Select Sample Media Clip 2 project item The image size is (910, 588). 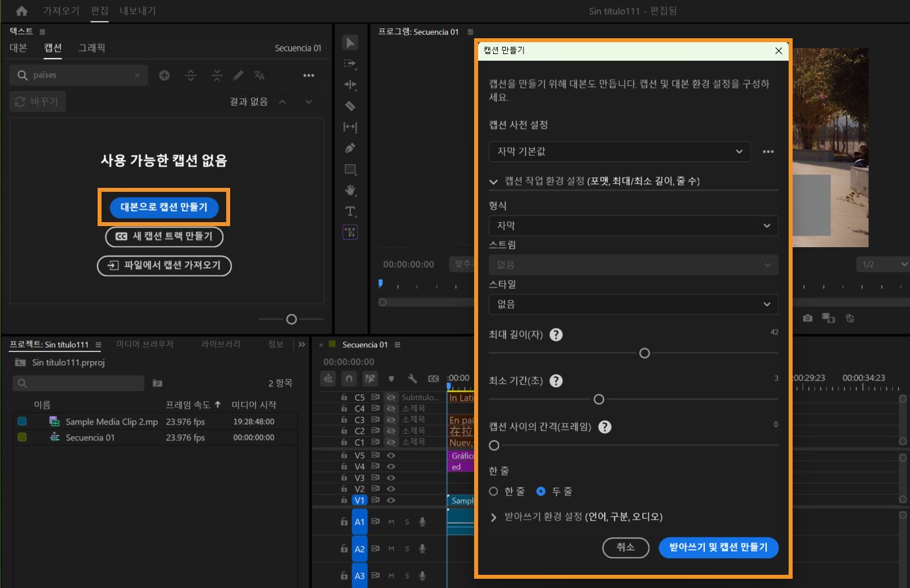[111, 422]
